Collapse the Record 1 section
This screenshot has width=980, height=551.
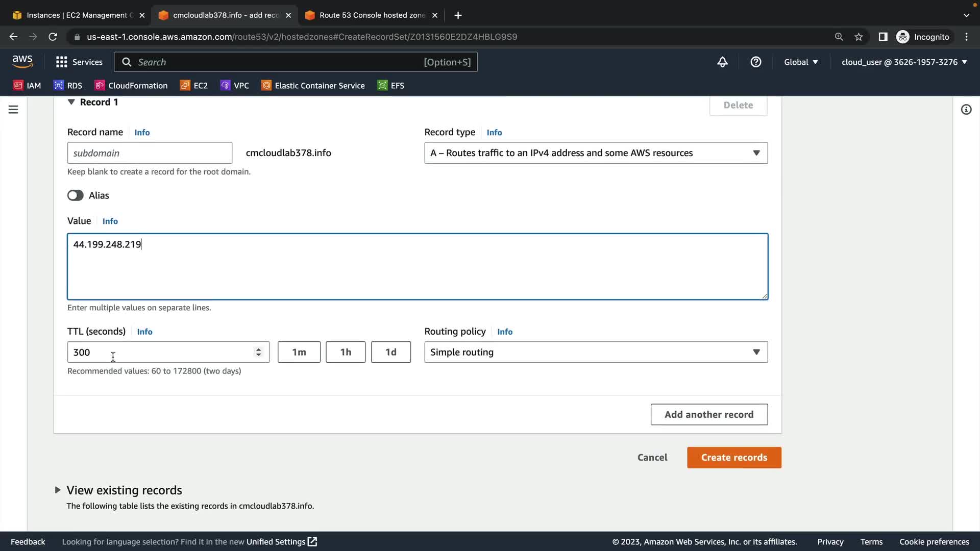[71, 102]
